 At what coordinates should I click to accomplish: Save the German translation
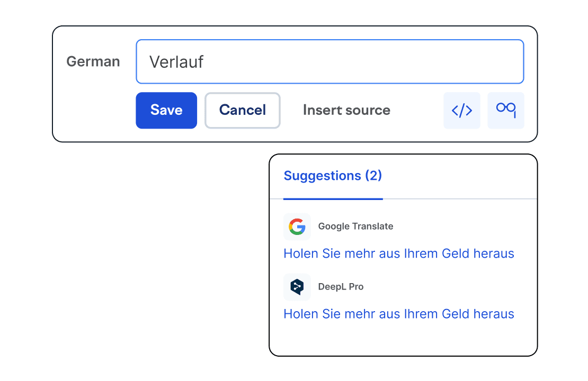point(166,111)
